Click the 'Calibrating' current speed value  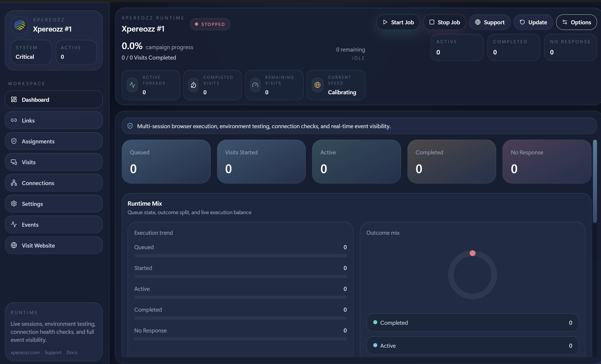342,92
